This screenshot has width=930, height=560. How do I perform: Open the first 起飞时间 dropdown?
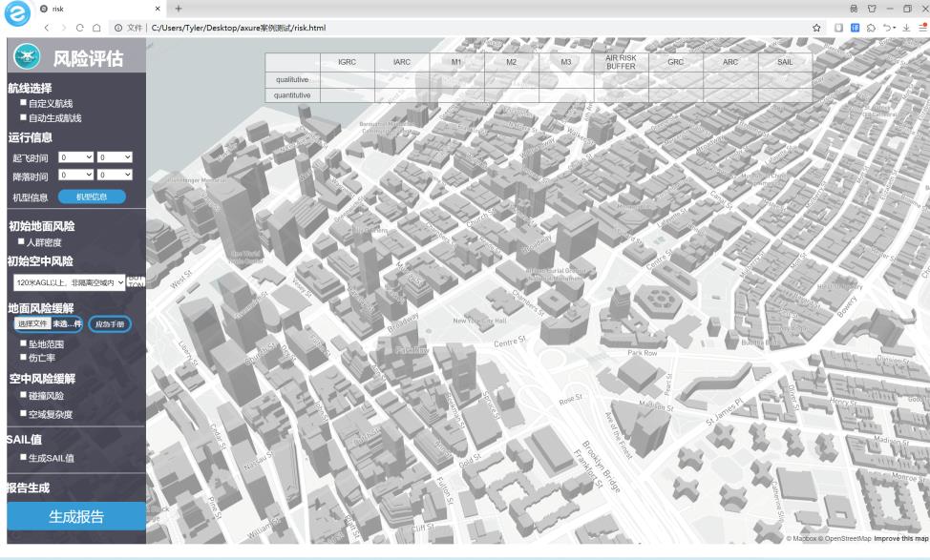[76, 157]
